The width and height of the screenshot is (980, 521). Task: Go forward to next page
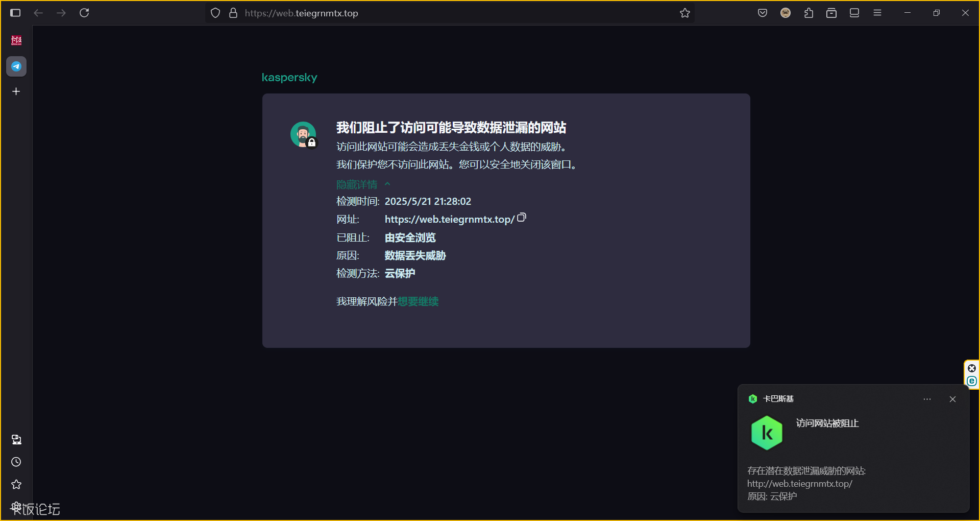pyautogui.click(x=61, y=13)
